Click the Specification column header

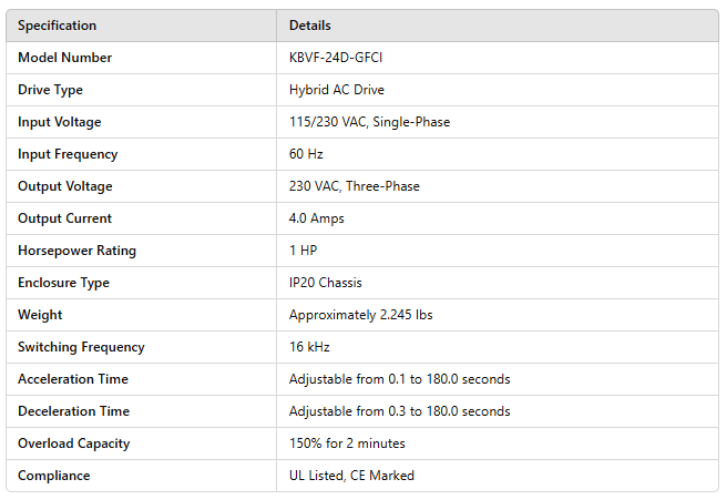57,25
